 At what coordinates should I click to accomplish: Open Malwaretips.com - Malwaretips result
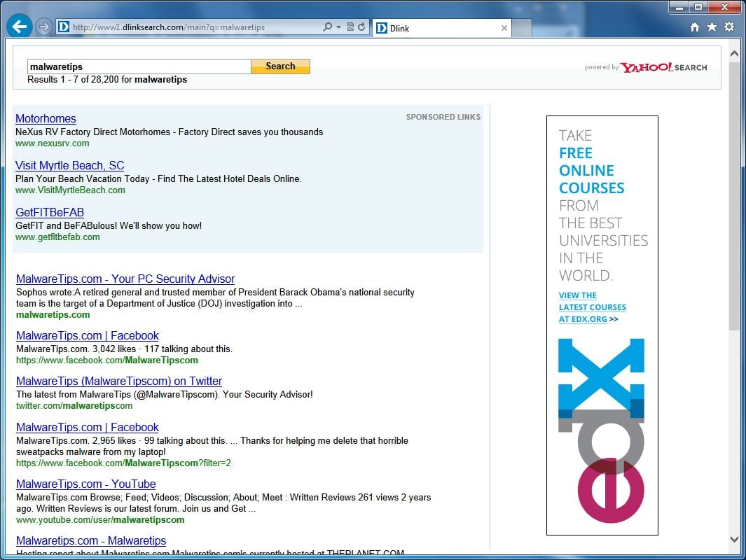click(x=91, y=540)
